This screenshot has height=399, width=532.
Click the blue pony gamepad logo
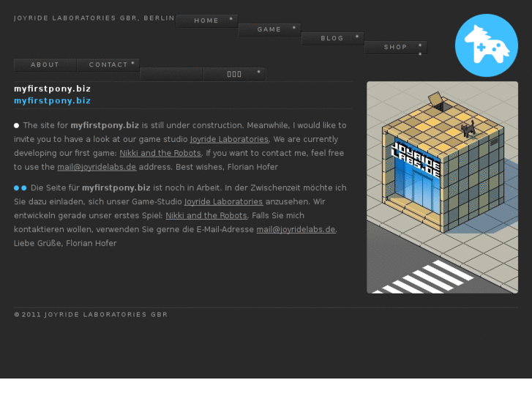point(486,45)
